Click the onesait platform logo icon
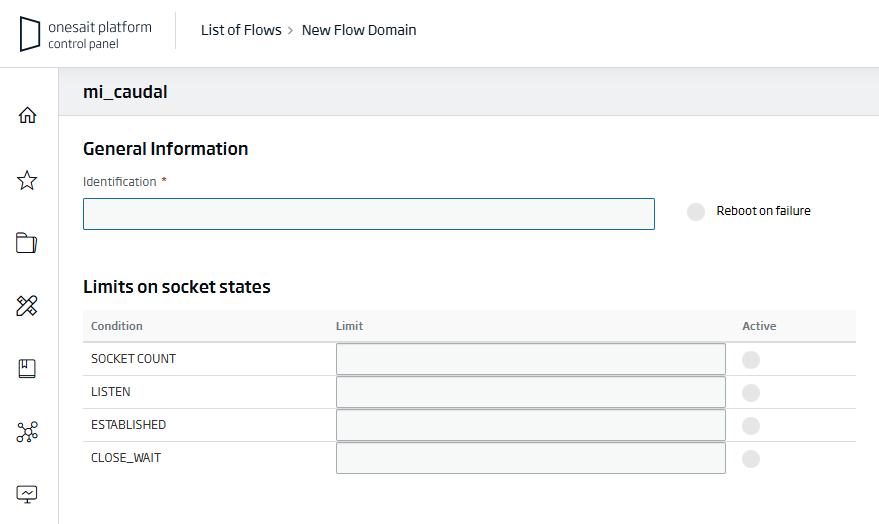The height and width of the screenshot is (524, 879). 30,34
